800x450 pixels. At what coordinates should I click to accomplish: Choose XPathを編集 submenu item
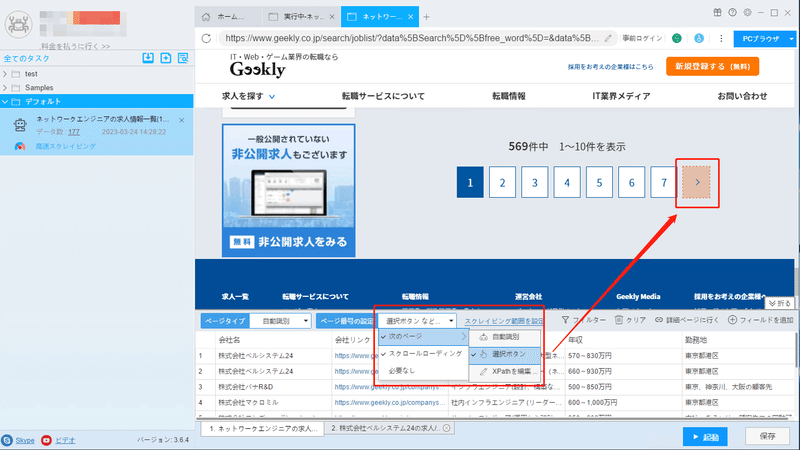505,371
